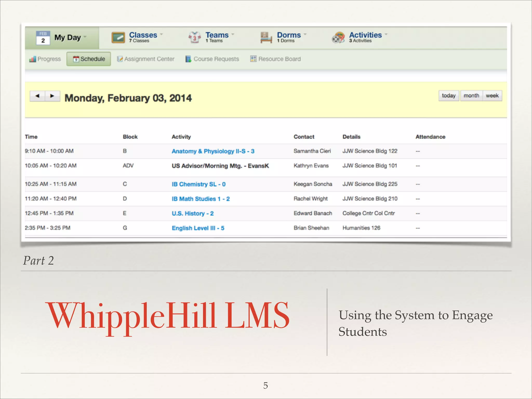Screen dimensions: 532x399
Task: Click the 3 Activities count label
Action: (360, 41)
